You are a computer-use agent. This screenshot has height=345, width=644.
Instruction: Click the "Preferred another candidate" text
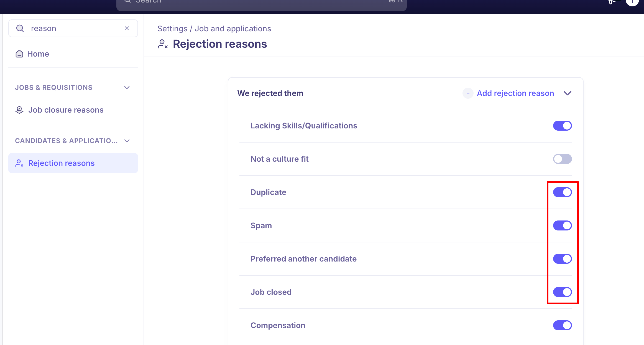pyautogui.click(x=303, y=259)
